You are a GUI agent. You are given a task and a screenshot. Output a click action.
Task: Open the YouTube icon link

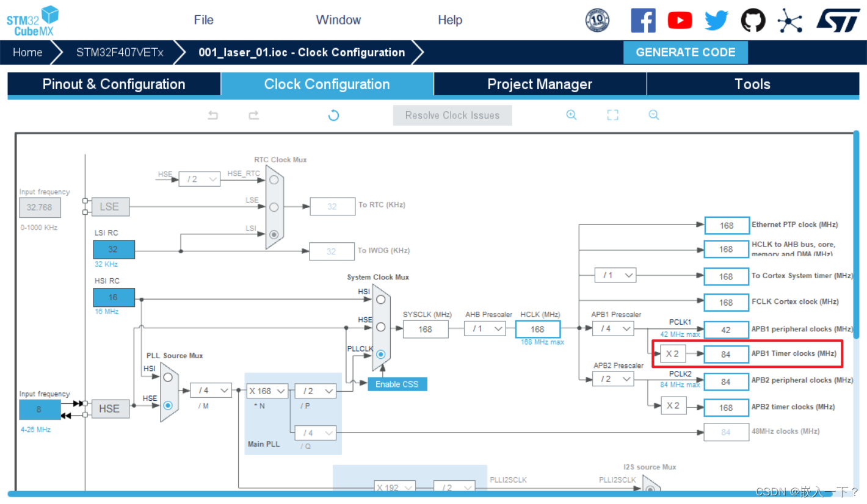(680, 20)
